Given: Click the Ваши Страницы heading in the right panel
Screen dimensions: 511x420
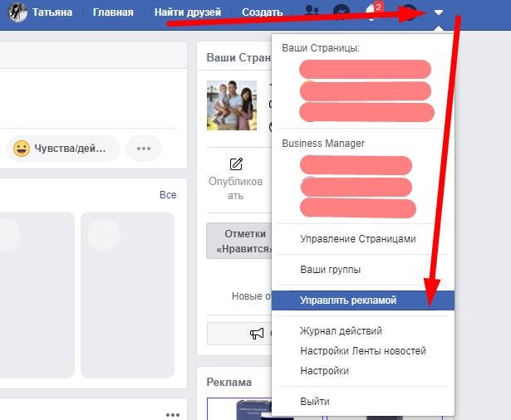Looking at the screenshot, I should 238,57.
